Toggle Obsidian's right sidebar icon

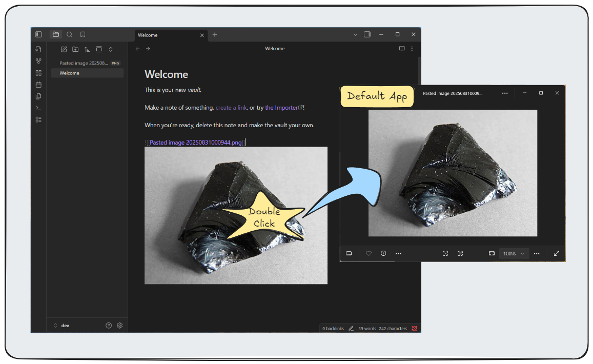click(x=367, y=34)
